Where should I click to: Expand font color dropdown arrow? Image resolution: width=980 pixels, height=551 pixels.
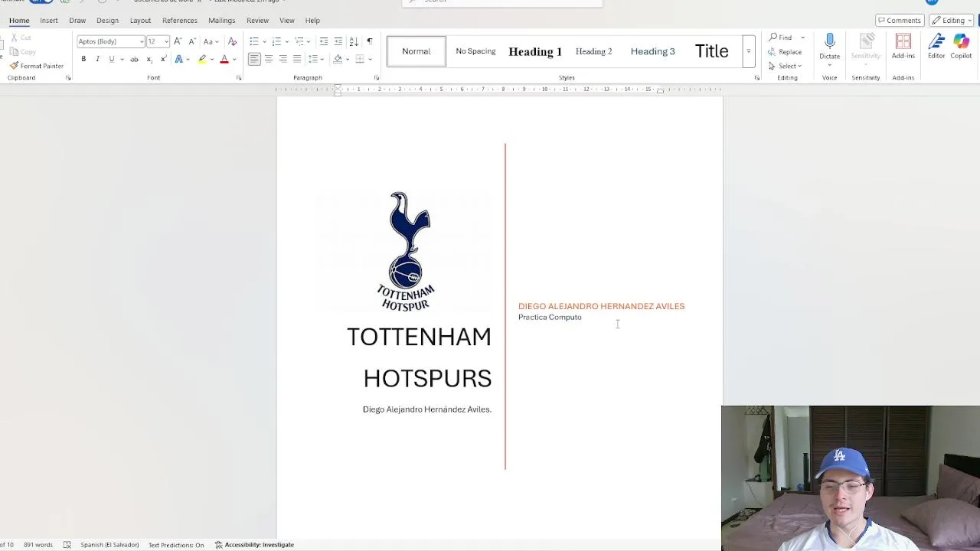234,59
